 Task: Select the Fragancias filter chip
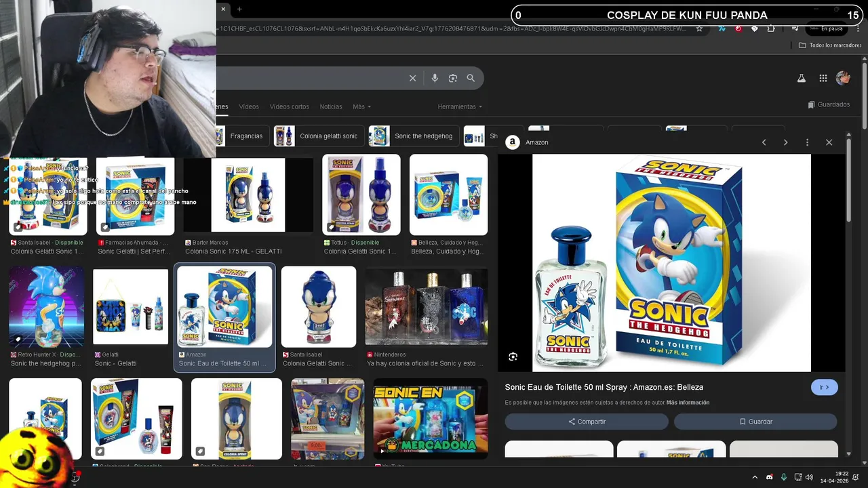click(242, 136)
